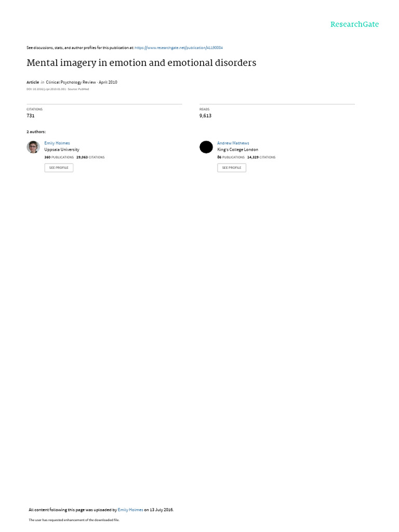Viewport: 399px width, 532px height.
Task: Open the Andrew Mathews author name link
Action: [233, 143]
